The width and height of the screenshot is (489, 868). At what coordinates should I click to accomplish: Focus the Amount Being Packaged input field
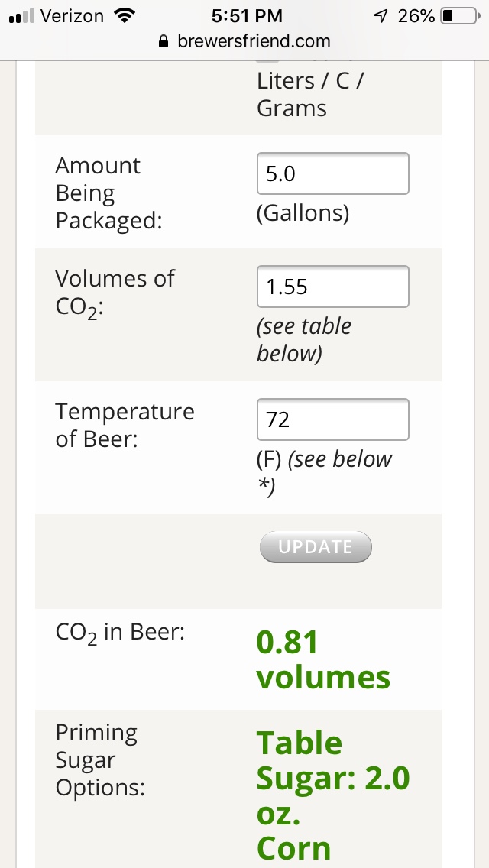[x=333, y=173]
